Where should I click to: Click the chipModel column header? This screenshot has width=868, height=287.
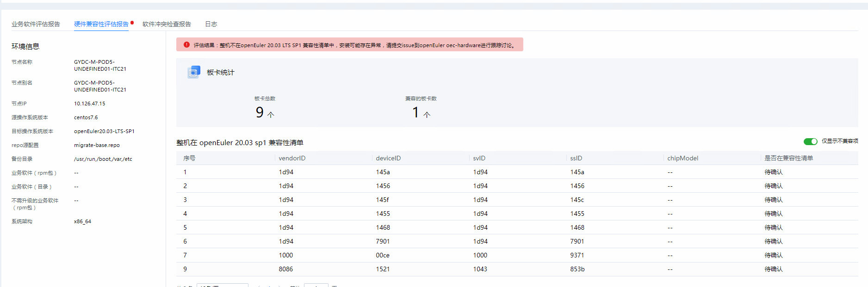[x=682, y=158]
